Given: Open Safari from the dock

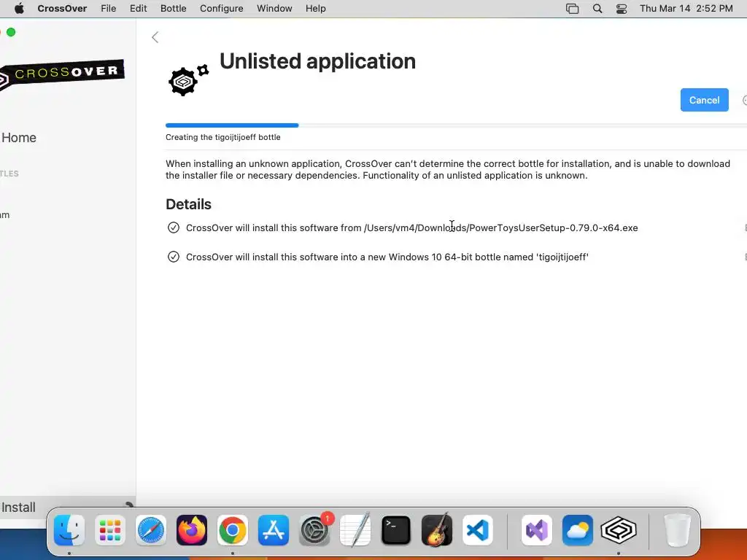Looking at the screenshot, I should tap(151, 530).
